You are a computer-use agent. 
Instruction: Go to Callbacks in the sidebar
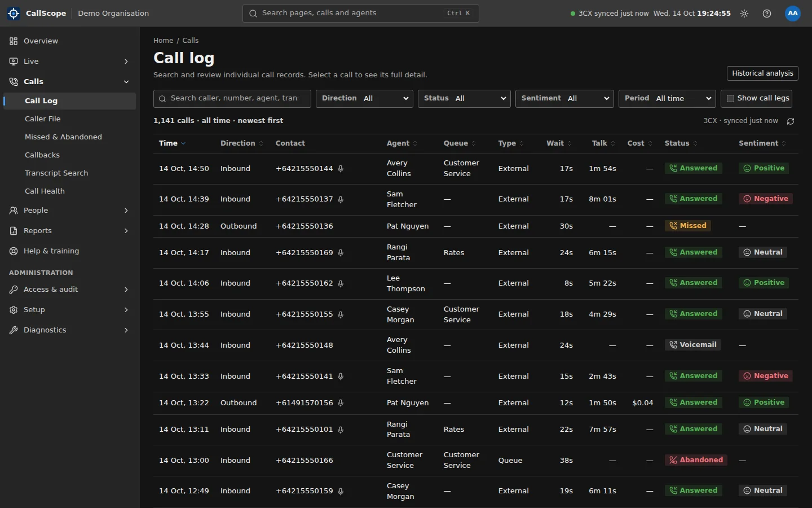coord(70,155)
